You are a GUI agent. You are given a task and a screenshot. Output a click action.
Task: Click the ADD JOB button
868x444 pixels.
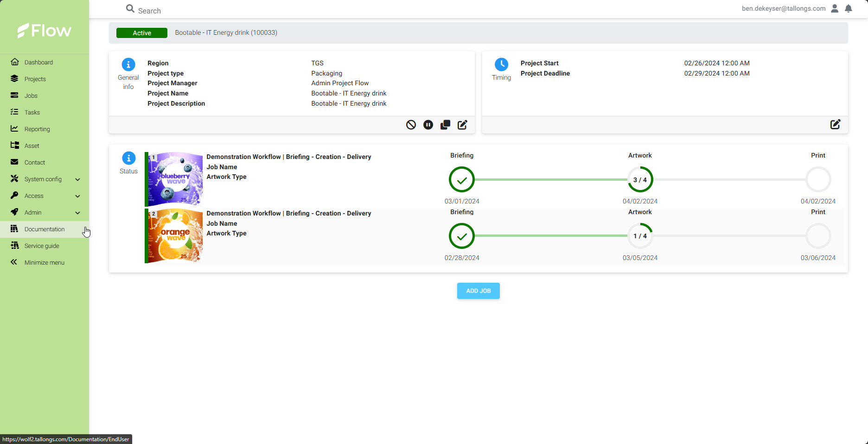click(x=478, y=291)
